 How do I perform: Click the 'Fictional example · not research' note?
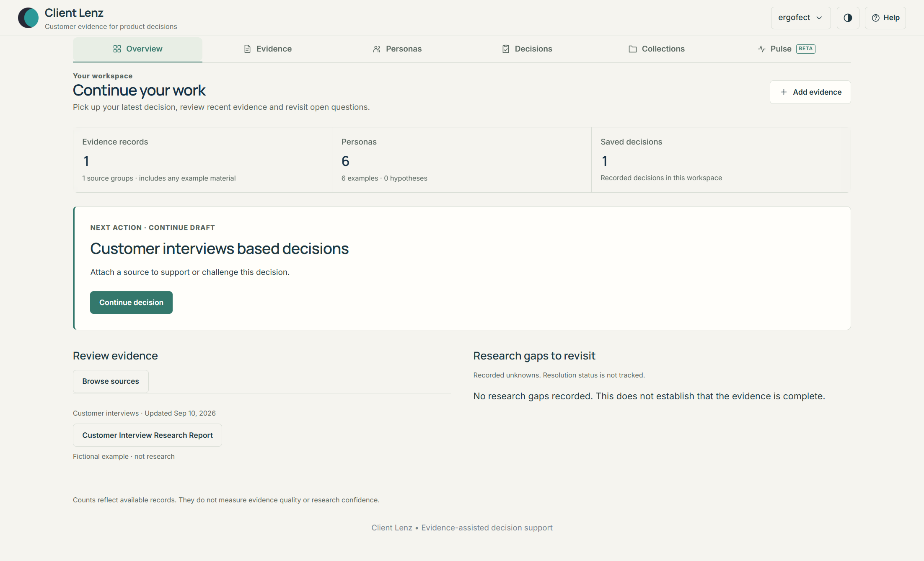tap(124, 457)
